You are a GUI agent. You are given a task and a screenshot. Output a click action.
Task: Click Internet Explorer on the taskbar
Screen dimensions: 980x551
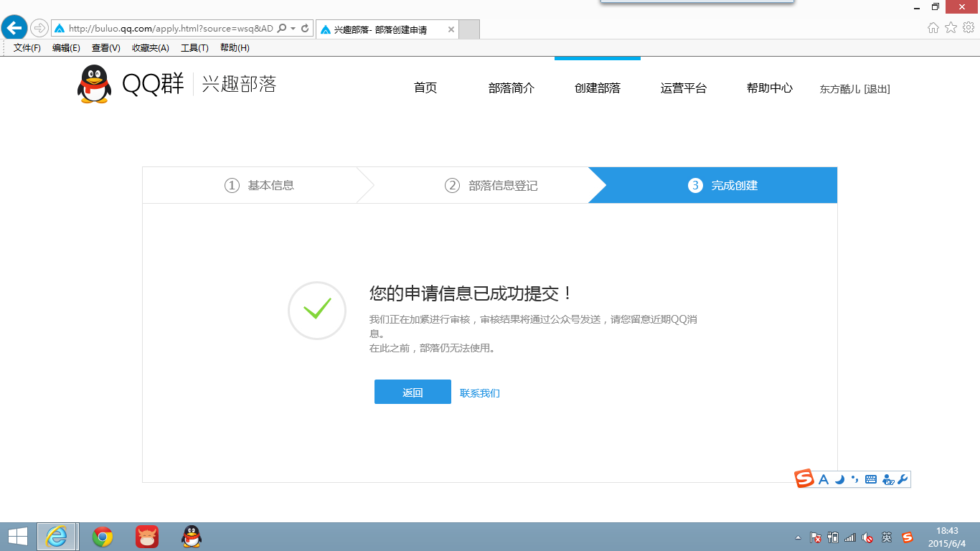57,537
